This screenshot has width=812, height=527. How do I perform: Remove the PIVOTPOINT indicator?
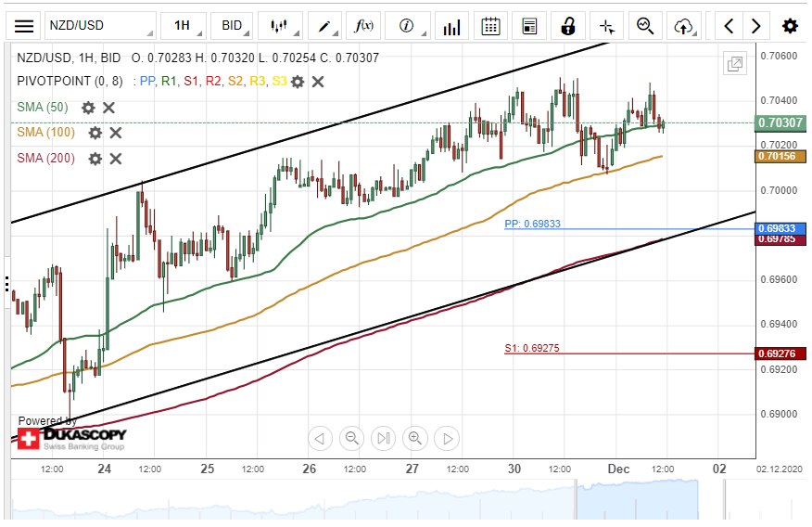point(318,82)
